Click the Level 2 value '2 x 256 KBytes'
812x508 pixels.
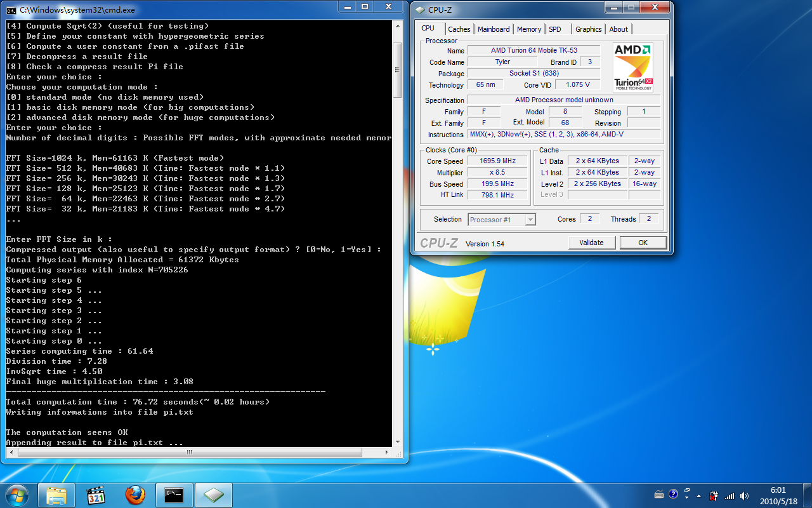[598, 184]
